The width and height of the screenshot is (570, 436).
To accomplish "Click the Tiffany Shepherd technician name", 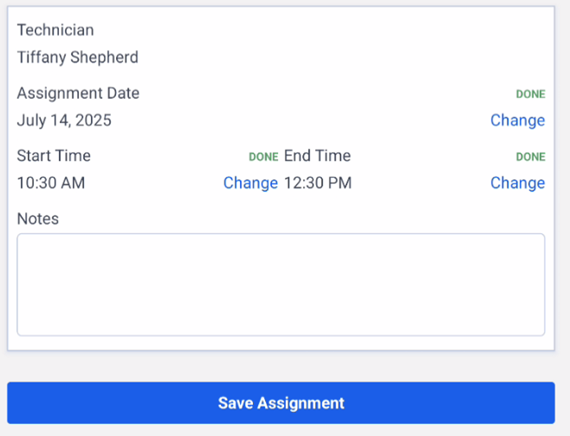I will coord(78,57).
